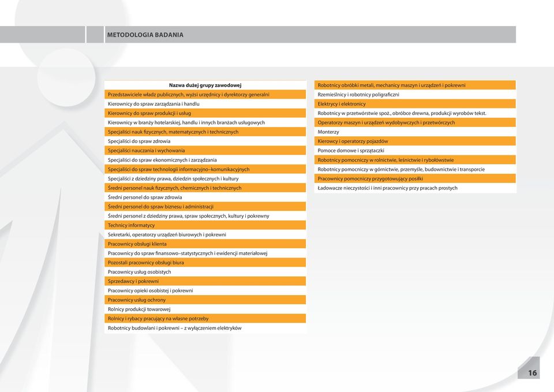
Task: Click the 'Technicy informatycy' row
Action: click(x=205, y=225)
